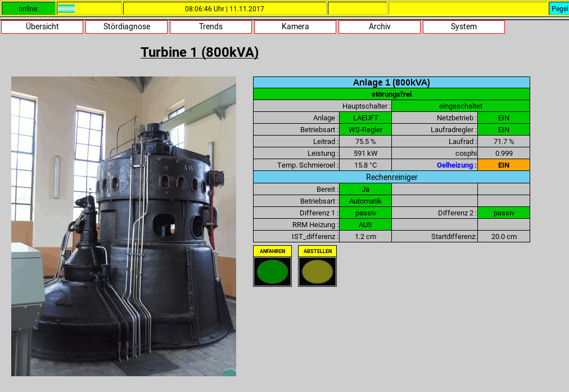Open the Archiv tab

tap(380, 26)
